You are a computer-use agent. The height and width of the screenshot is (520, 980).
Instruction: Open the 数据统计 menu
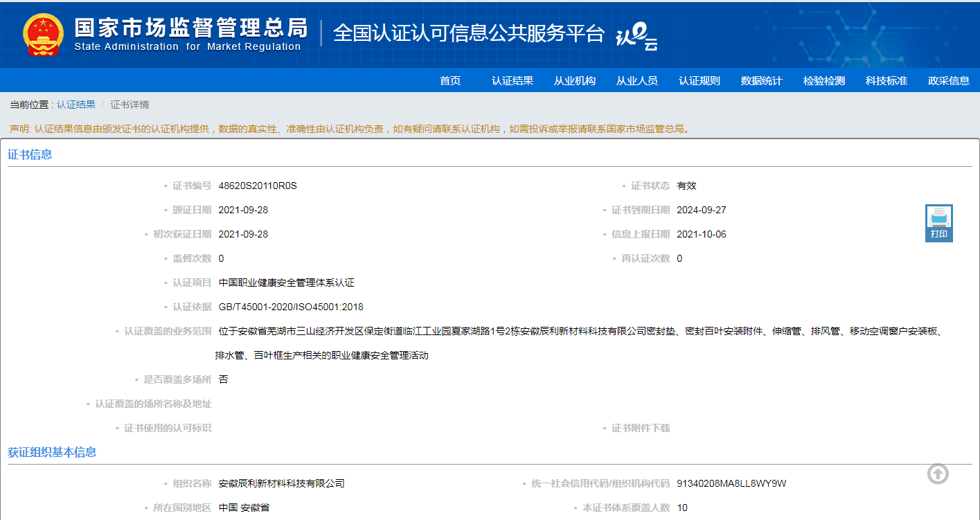tap(762, 80)
